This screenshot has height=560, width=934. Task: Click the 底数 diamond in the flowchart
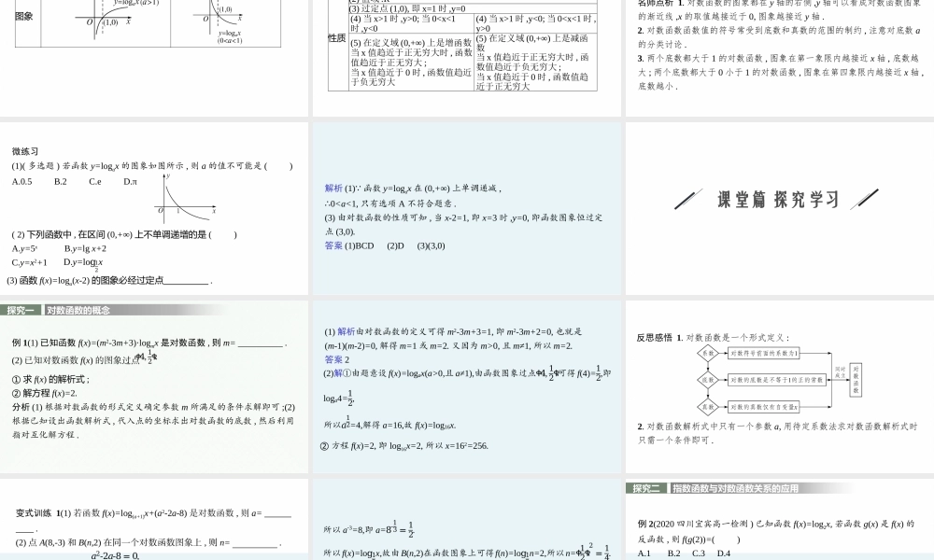coord(708,380)
